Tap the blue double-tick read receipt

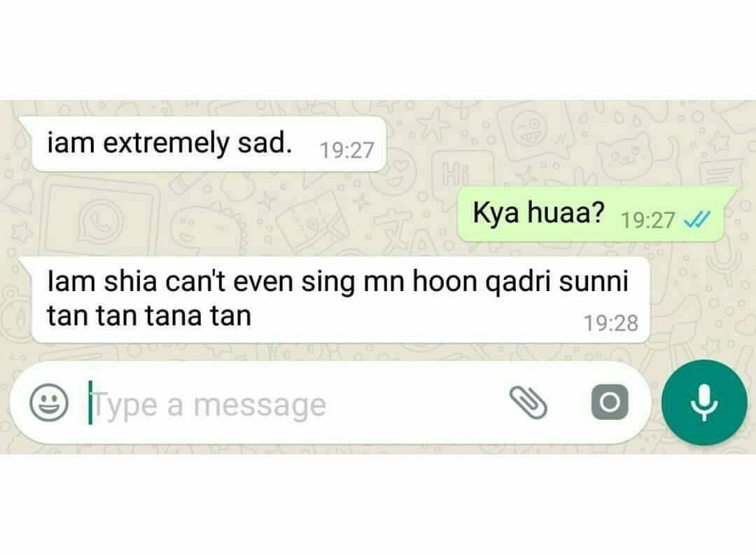coord(697,220)
